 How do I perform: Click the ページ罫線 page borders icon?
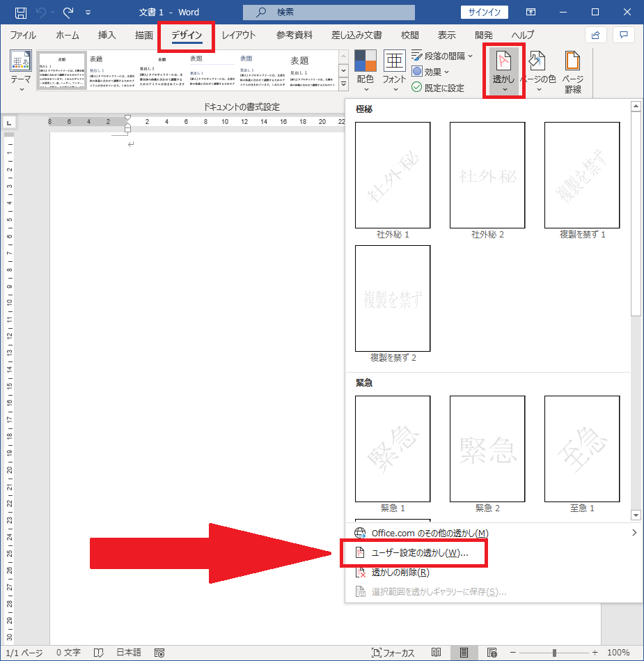tap(573, 72)
